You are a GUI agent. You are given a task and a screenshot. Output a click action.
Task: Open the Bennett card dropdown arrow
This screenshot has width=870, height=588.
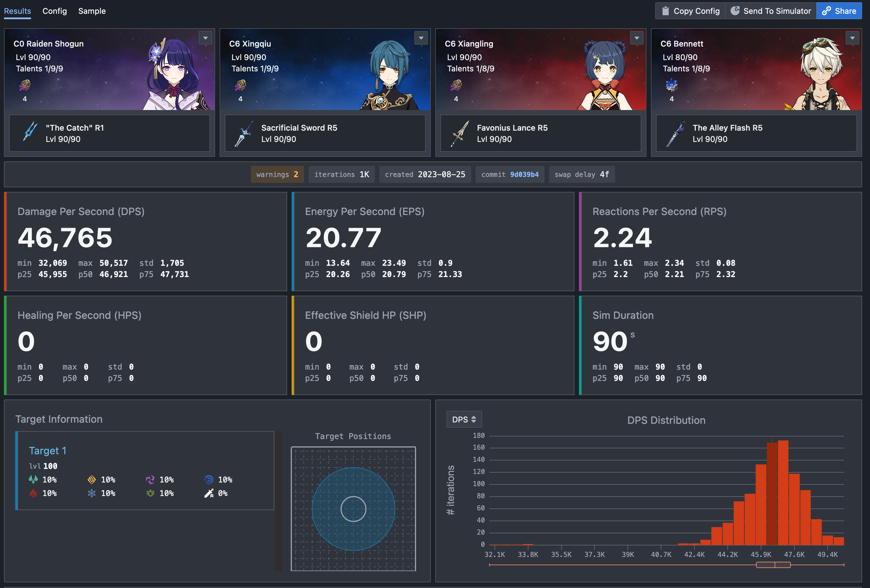(x=852, y=38)
